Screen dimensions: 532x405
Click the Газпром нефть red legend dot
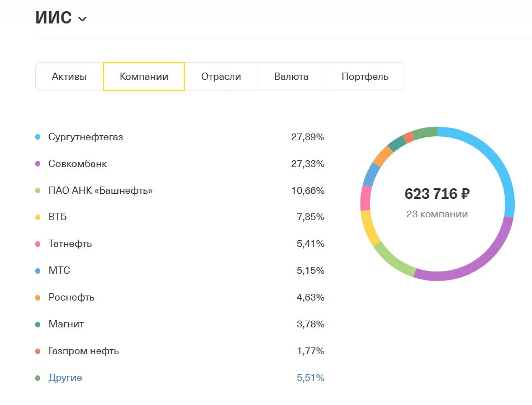coord(37,351)
